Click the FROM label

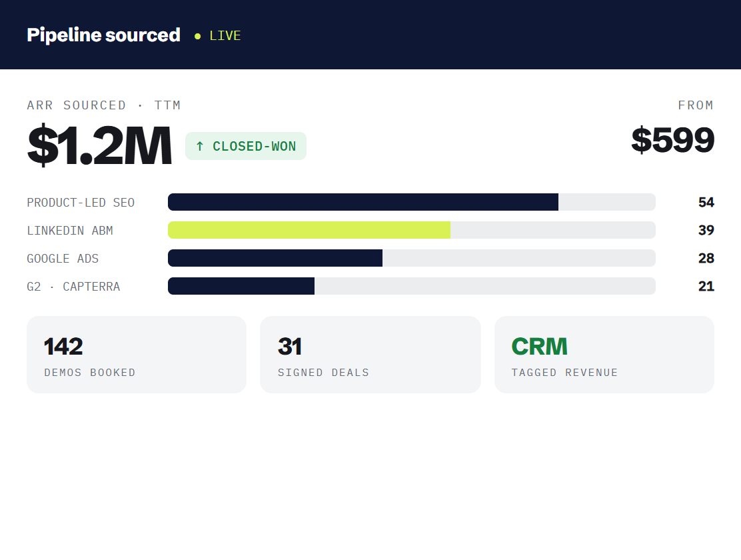coord(696,105)
